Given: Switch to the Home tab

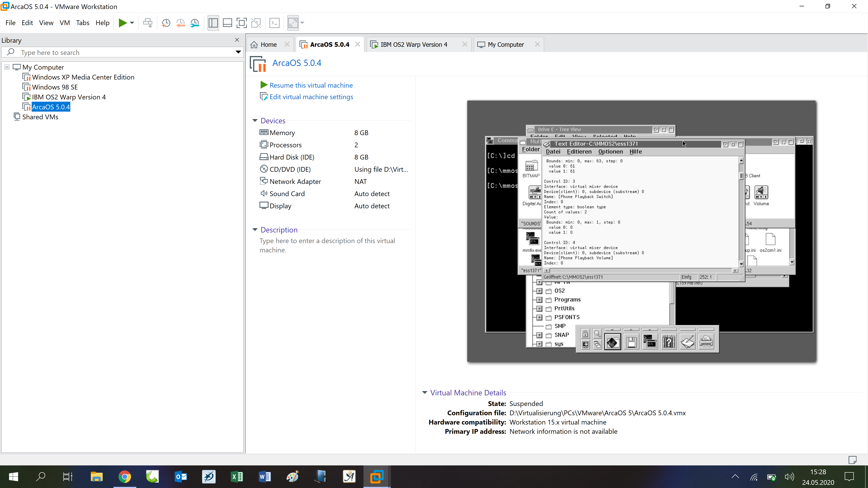Looking at the screenshot, I should (269, 45).
